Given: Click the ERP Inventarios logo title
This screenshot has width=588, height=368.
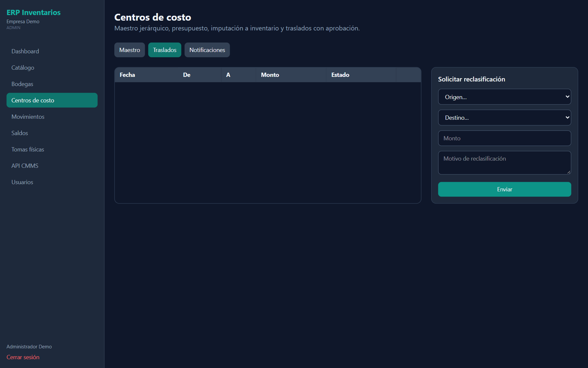Looking at the screenshot, I should [34, 12].
